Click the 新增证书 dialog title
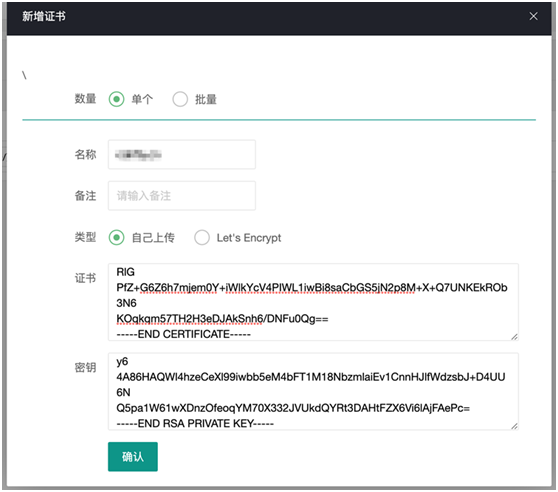 coord(44,16)
